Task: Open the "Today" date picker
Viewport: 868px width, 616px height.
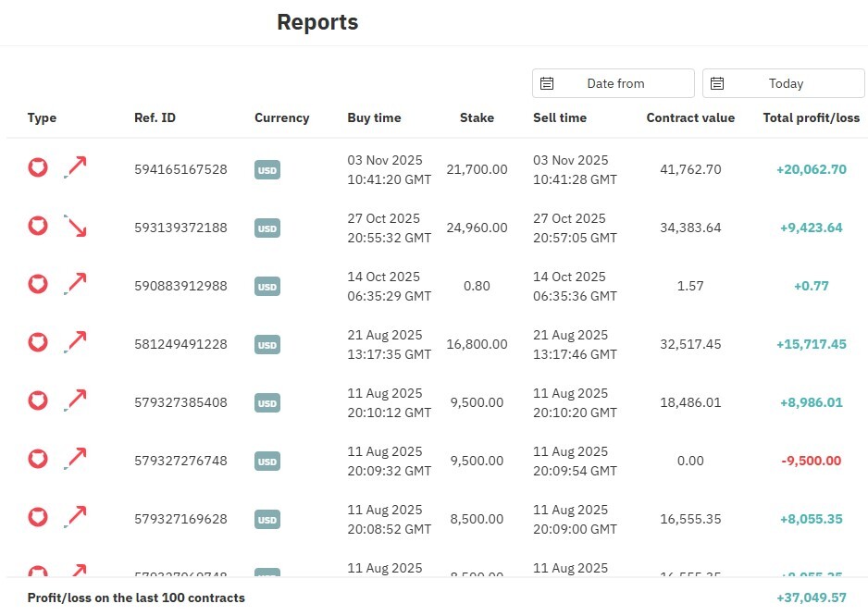Action: tap(784, 82)
